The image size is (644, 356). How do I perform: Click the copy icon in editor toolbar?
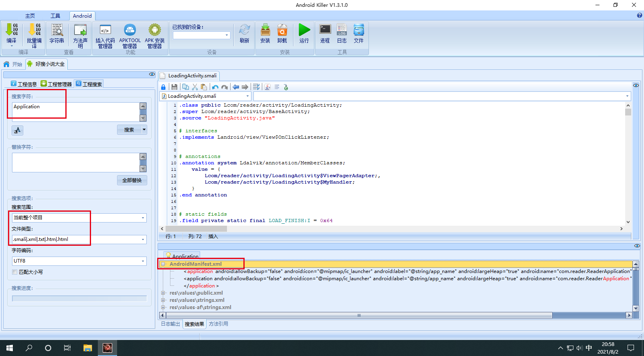click(186, 87)
